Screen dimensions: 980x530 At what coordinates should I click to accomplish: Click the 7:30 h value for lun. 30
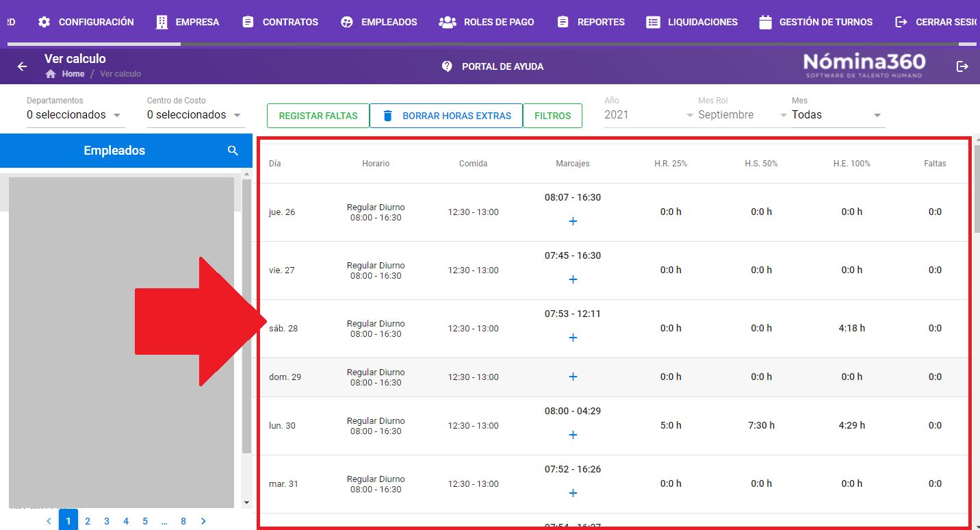[x=761, y=425]
